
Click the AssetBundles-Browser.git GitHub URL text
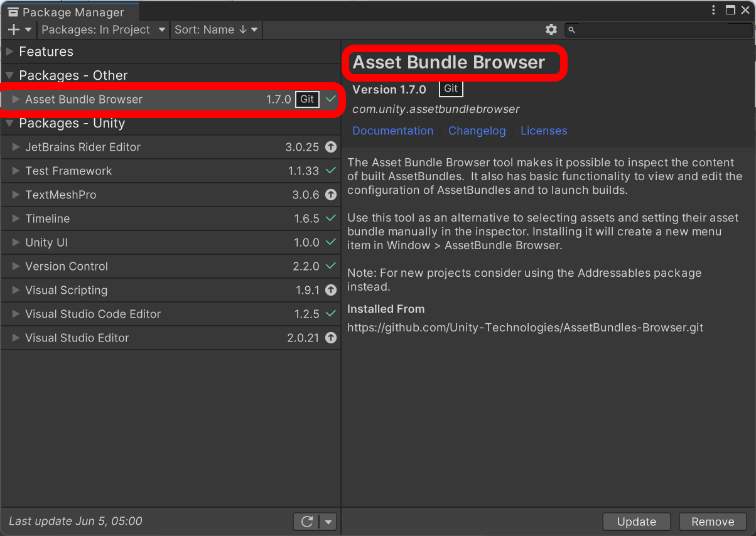point(525,328)
